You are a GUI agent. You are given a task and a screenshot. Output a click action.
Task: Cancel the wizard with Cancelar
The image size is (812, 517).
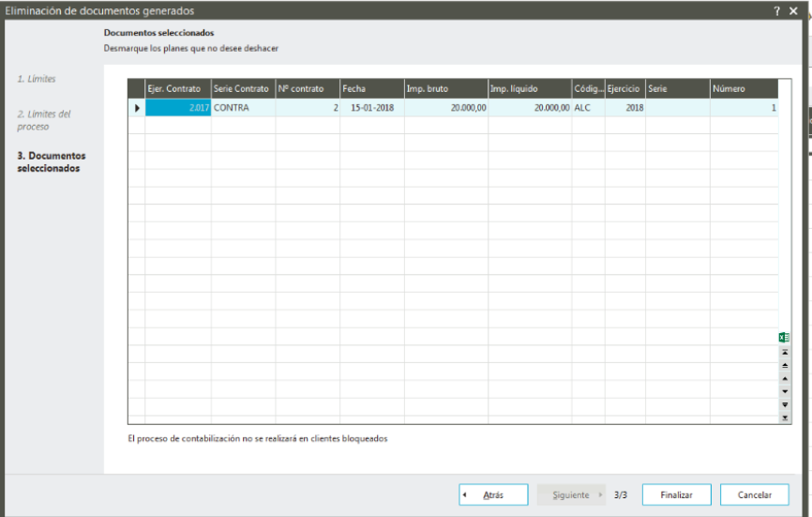pyautogui.click(x=755, y=494)
